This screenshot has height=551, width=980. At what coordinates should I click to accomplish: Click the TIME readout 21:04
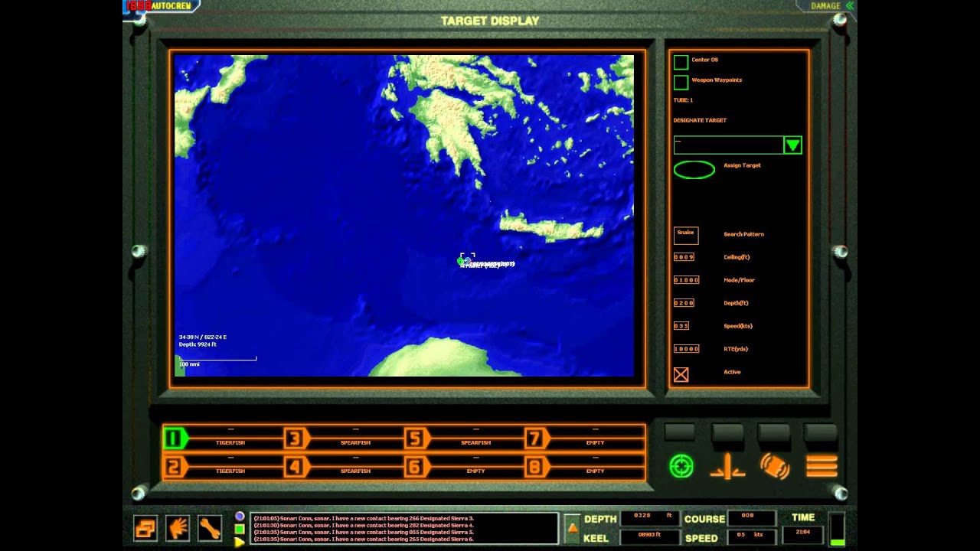point(802,535)
